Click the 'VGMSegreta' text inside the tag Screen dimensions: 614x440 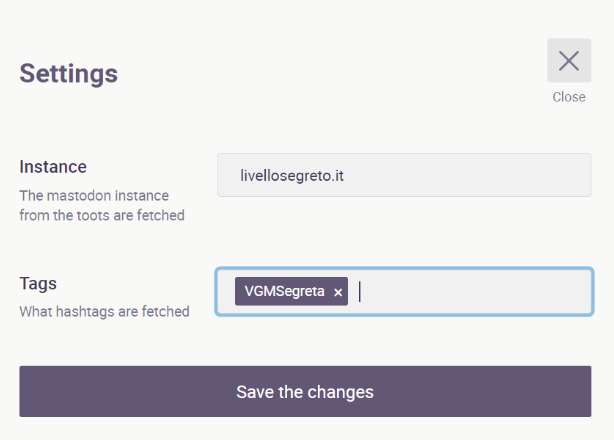click(x=284, y=291)
